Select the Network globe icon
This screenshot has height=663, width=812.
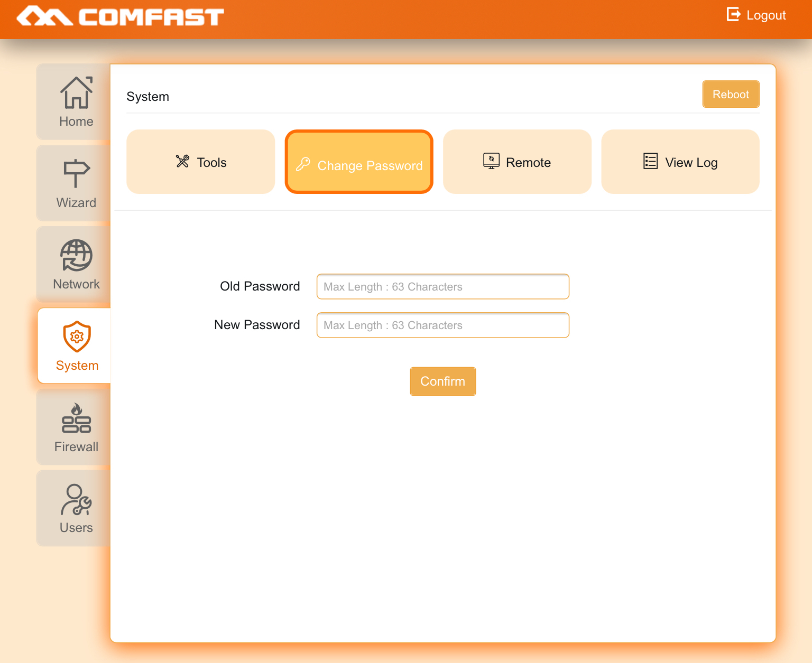coord(77,255)
